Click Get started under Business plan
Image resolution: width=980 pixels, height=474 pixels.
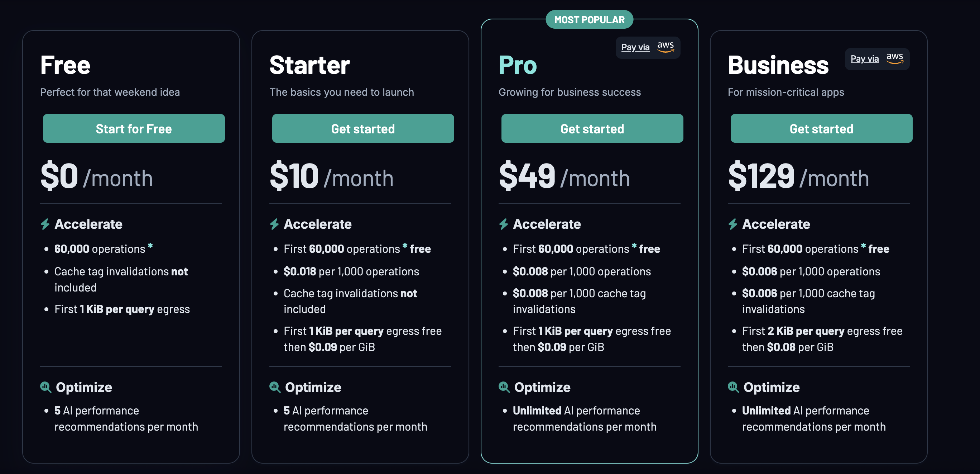[821, 129]
